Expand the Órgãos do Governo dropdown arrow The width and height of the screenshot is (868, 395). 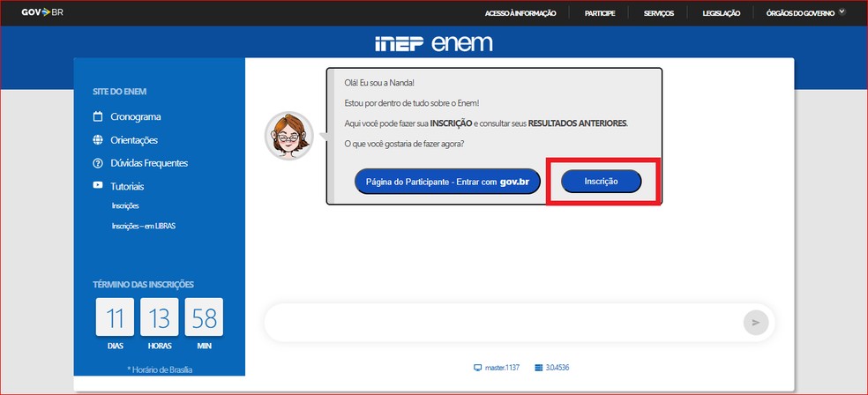point(842,11)
